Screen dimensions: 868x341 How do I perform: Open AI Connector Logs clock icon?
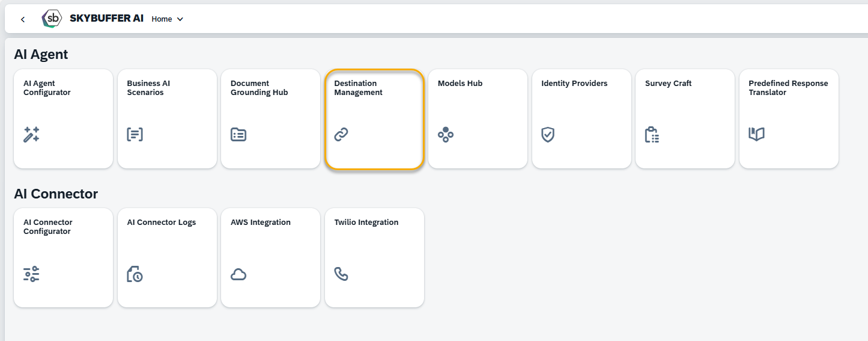[135, 274]
